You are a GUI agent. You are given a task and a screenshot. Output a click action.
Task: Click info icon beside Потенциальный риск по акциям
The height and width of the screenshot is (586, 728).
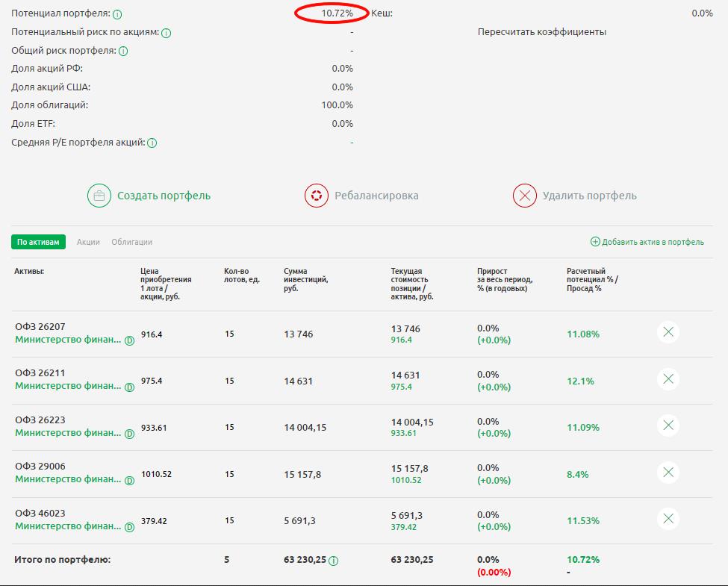click(x=166, y=33)
